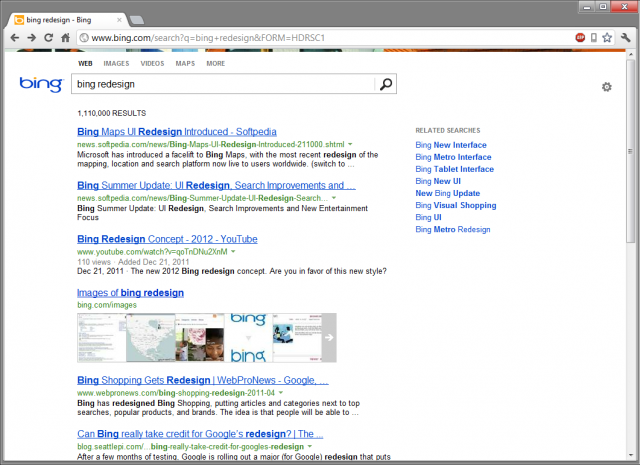640x465 pixels.
Task: Open Bing preferences gear icon
Action: click(x=607, y=87)
